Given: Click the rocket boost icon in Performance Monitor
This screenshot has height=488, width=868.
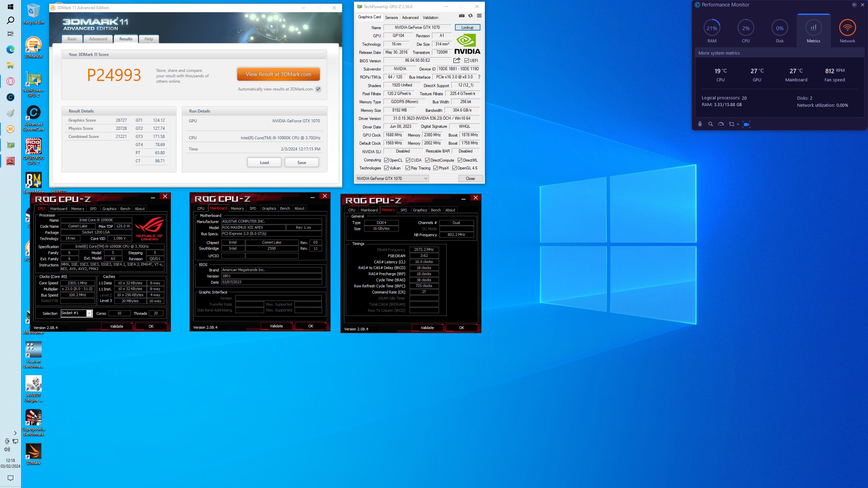Looking at the screenshot, I should pos(700,124).
